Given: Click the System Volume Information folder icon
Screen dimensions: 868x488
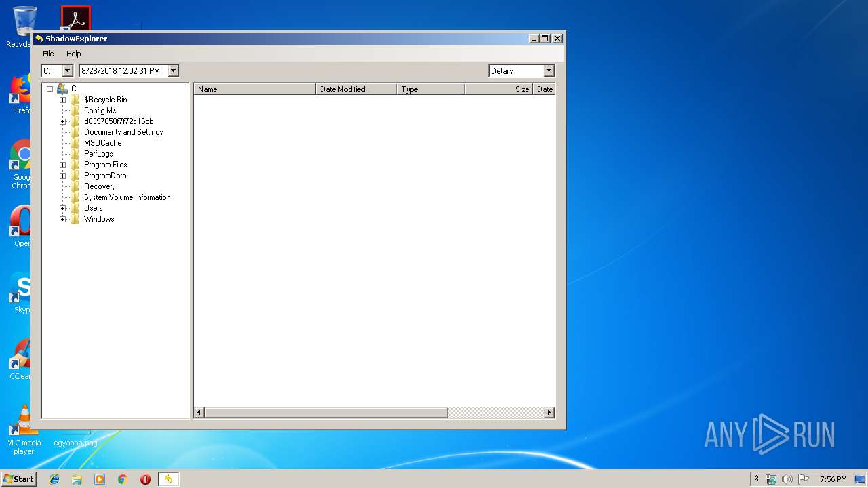Looking at the screenshot, I should pyautogui.click(x=75, y=197).
